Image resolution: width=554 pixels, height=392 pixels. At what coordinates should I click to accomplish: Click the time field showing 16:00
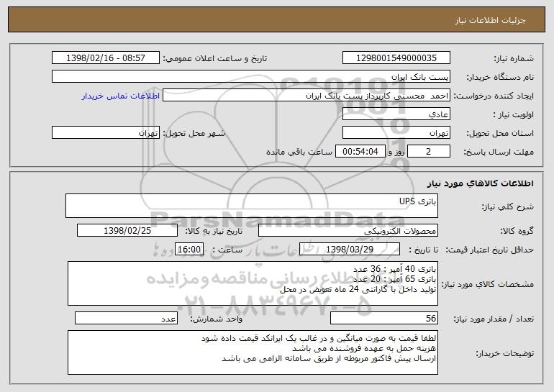(189, 250)
